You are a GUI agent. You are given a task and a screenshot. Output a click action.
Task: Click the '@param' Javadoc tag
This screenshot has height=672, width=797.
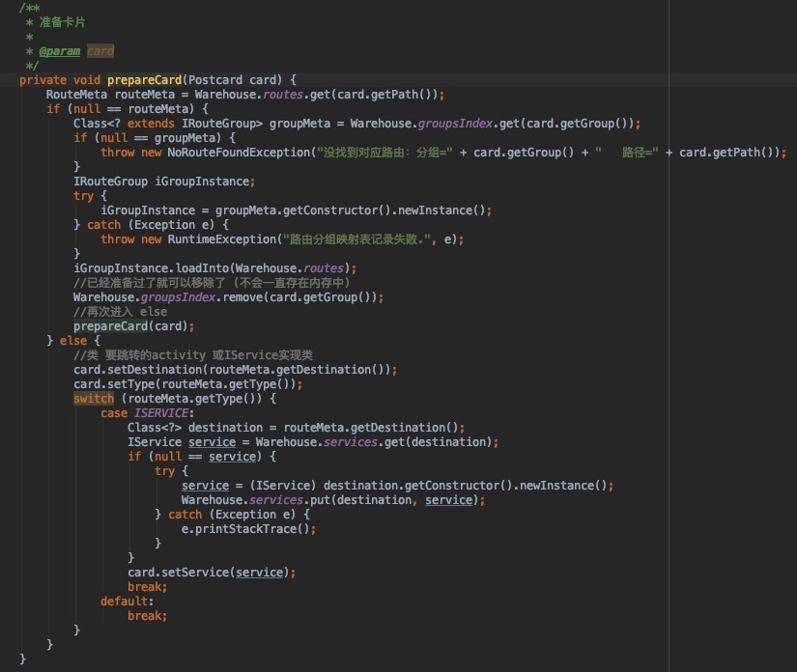pyautogui.click(x=60, y=51)
